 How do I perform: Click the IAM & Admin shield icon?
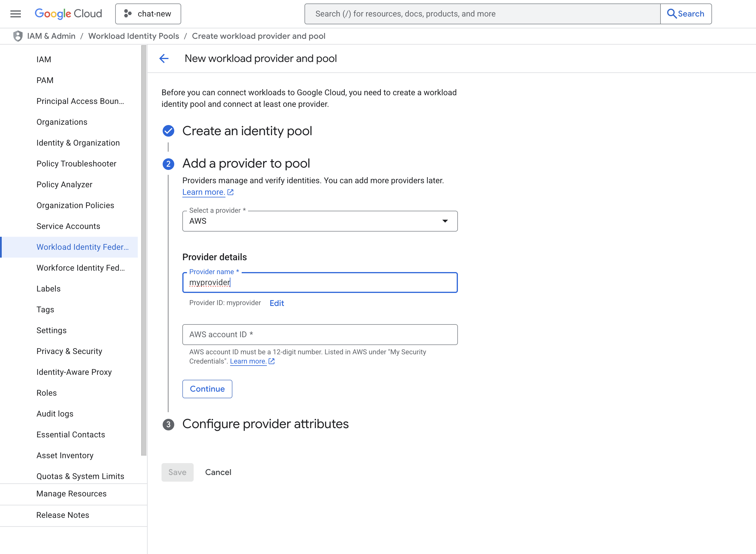point(17,36)
